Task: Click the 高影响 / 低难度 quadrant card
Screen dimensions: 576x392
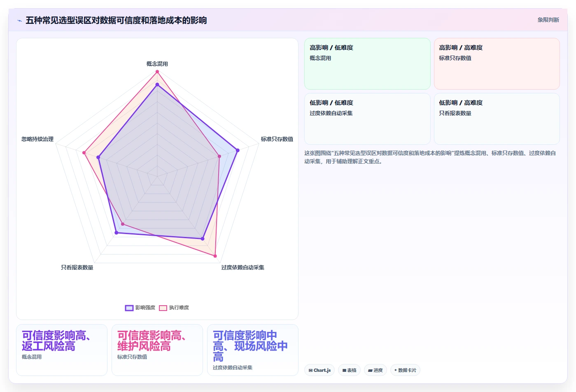Action: pos(367,64)
